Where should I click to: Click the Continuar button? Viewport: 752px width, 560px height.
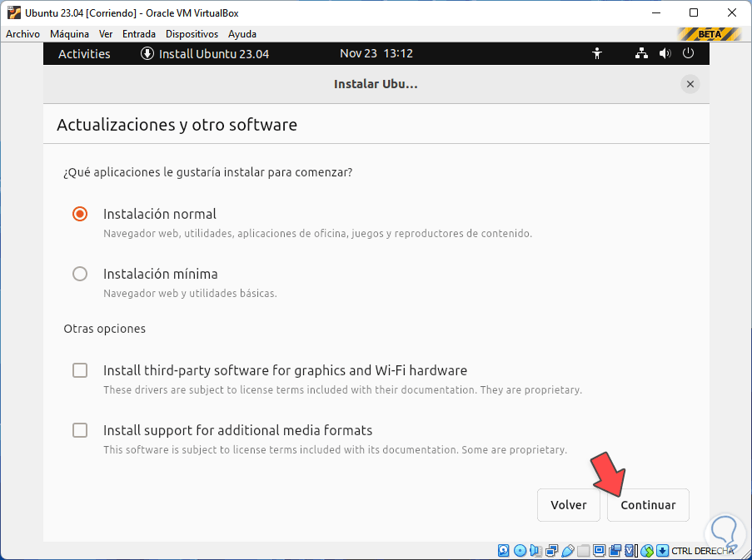point(648,505)
